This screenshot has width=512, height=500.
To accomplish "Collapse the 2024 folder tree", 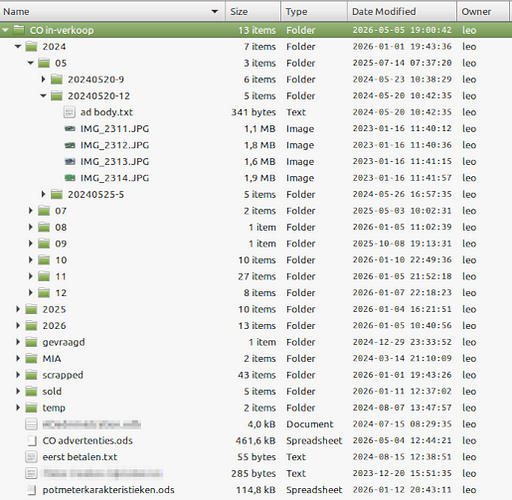I will coord(18,47).
